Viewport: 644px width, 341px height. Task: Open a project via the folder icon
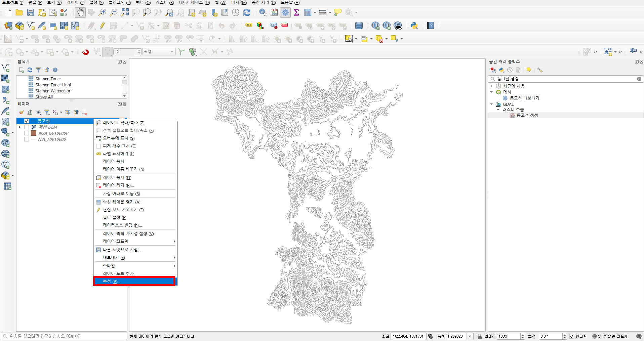19,13
